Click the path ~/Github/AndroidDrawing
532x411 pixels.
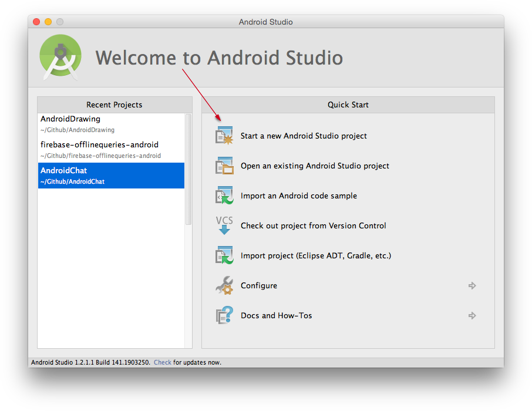78,130
